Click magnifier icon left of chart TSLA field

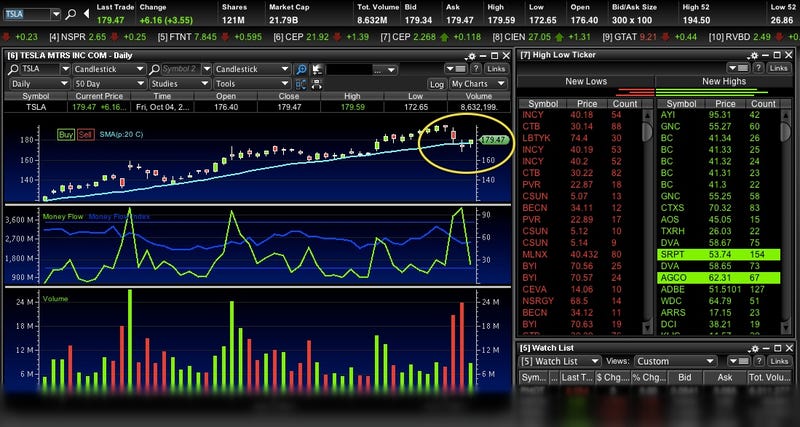coord(13,69)
